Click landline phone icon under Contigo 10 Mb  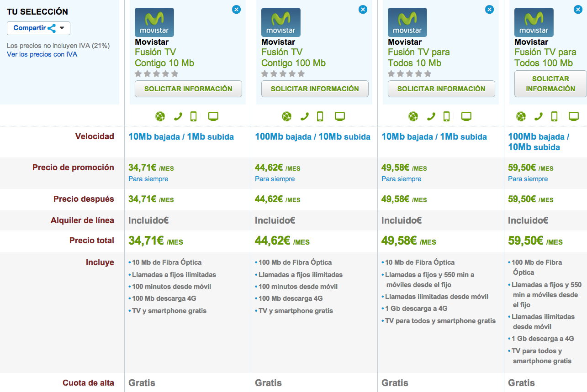178,116
